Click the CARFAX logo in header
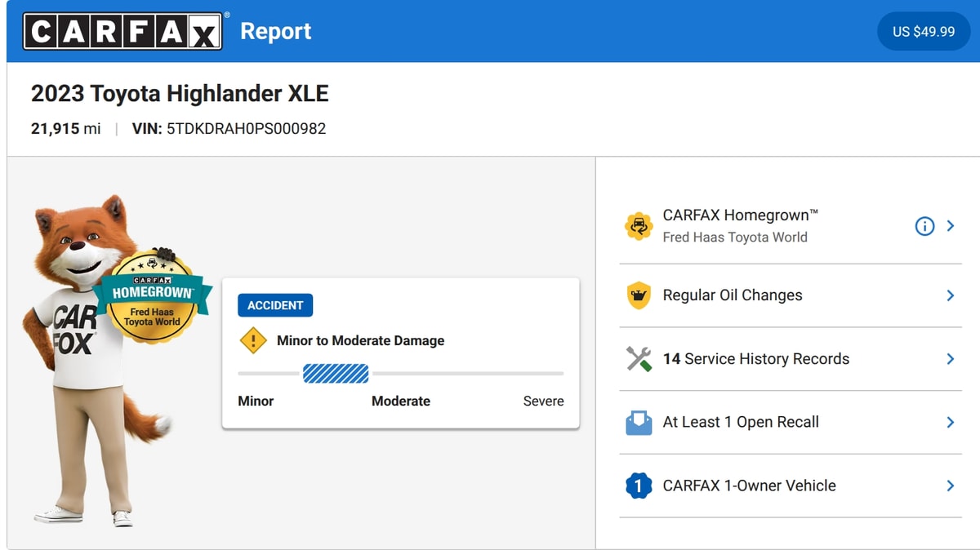The image size is (980, 550). 122,31
